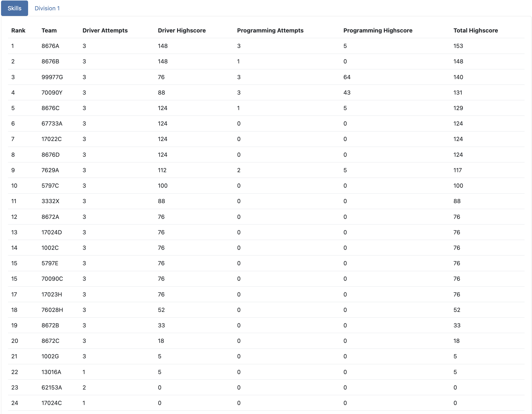Click team 13016A cell
Image resolution: width=532 pixels, height=414 pixels.
pyautogui.click(x=51, y=372)
